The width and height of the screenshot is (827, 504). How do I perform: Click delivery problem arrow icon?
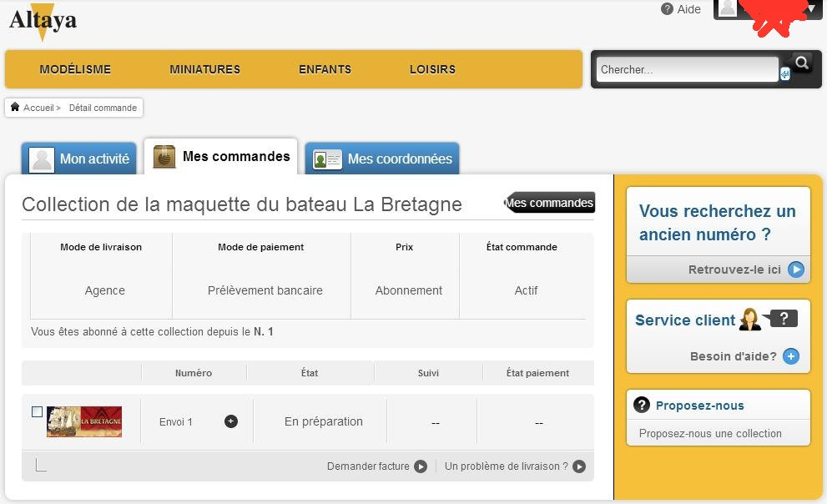579,466
